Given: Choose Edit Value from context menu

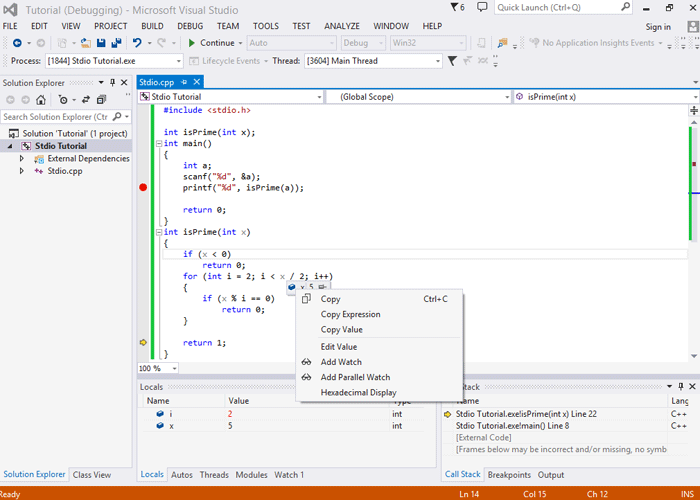Looking at the screenshot, I should click(x=339, y=347).
